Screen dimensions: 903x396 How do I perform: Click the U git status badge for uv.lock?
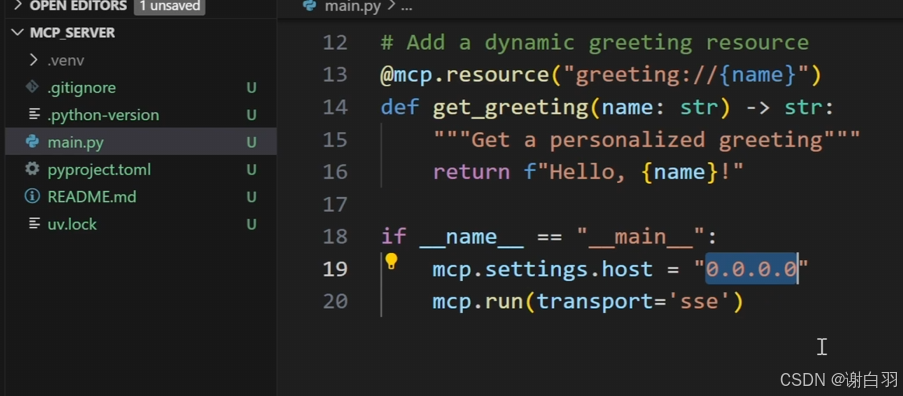tap(251, 224)
